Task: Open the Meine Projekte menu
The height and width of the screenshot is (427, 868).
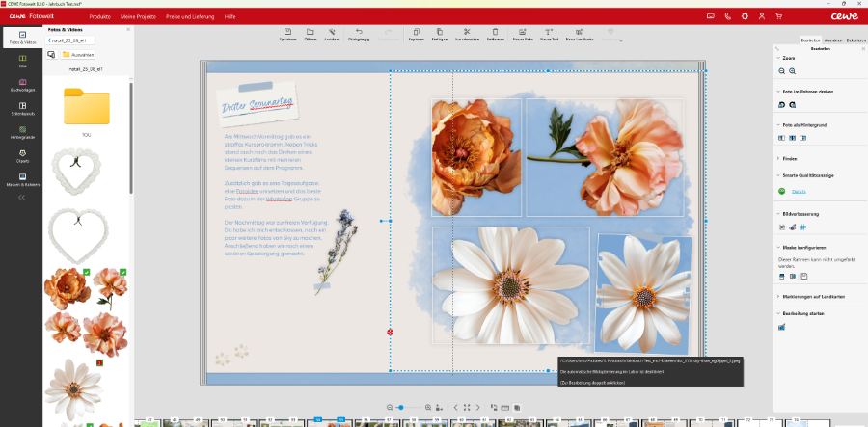Action: tap(141, 16)
